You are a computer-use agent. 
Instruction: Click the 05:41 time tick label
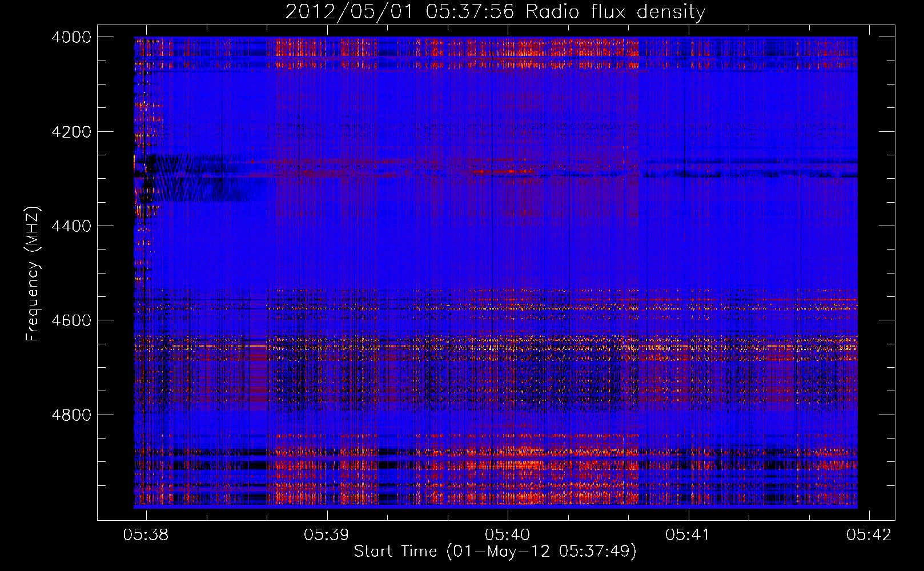[x=688, y=535]
